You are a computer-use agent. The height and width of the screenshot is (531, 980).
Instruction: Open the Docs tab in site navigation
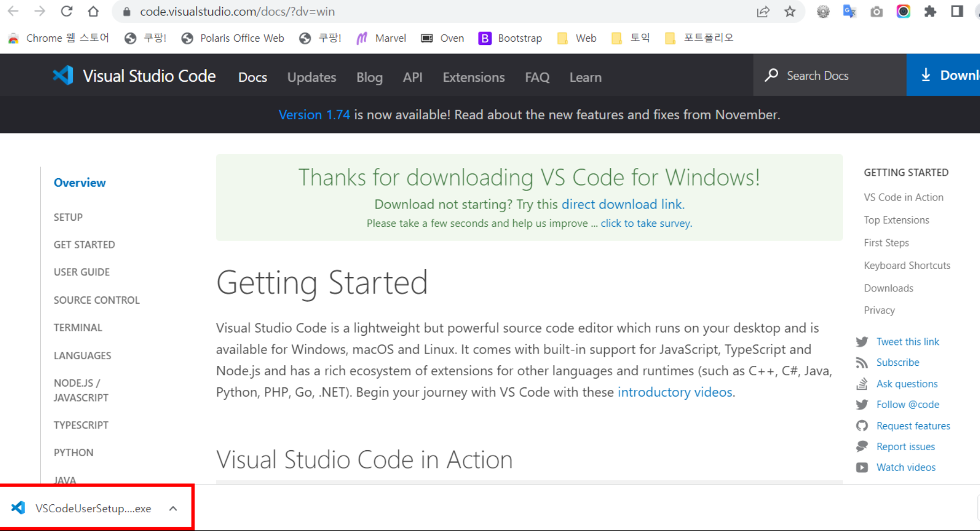[x=253, y=77]
